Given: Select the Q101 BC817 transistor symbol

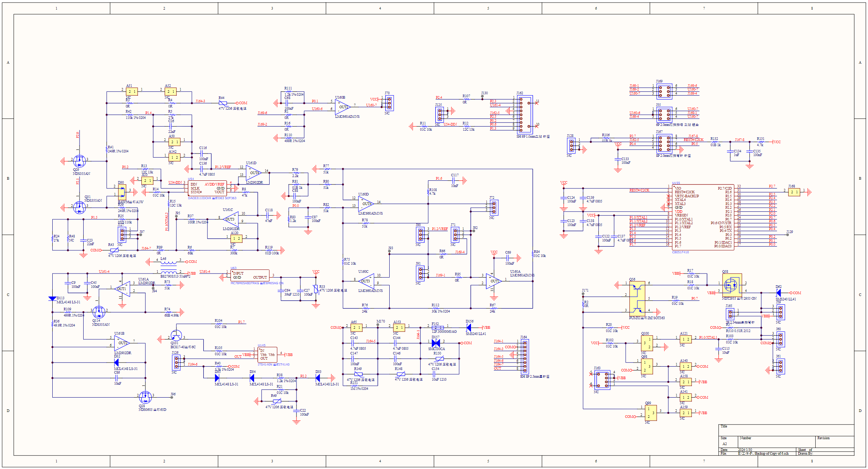Looking at the screenshot, I should point(176,336).
